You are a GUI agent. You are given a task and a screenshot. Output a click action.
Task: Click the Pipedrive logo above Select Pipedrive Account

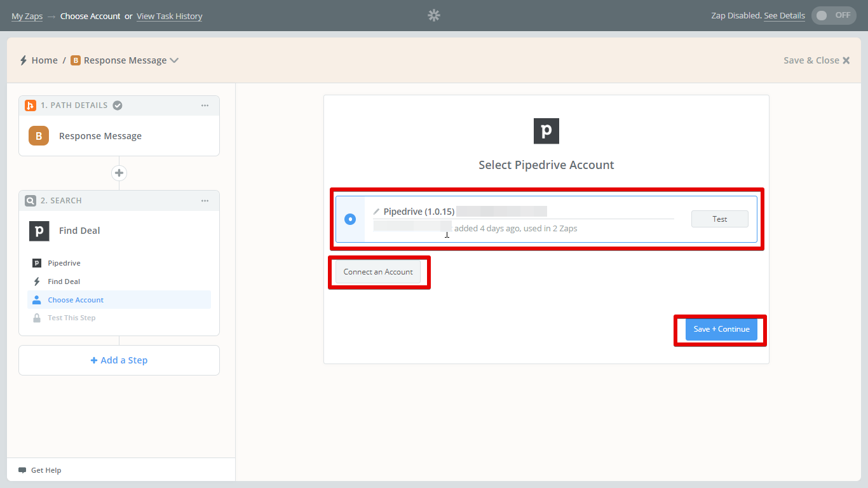click(x=546, y=131)
